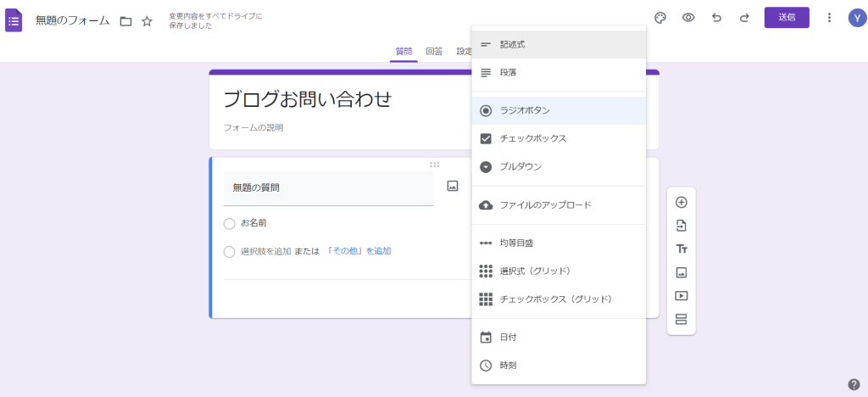Click the 無題の質問 title field

click(x=328, y=188)
